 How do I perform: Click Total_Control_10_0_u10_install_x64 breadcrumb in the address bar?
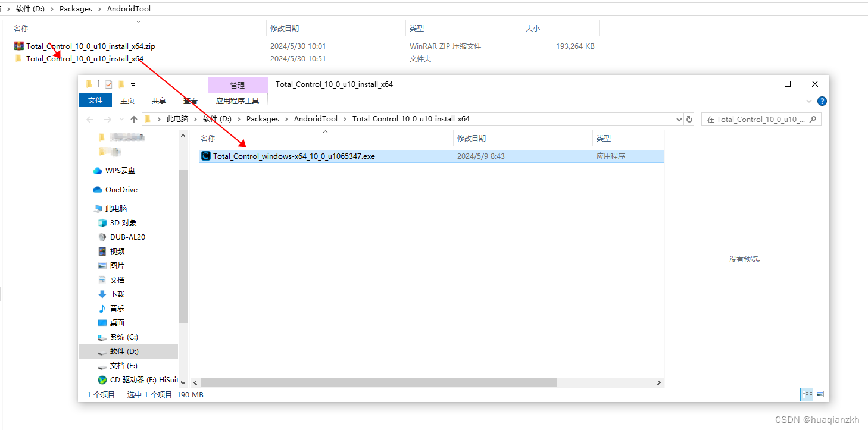click(411, 119)
